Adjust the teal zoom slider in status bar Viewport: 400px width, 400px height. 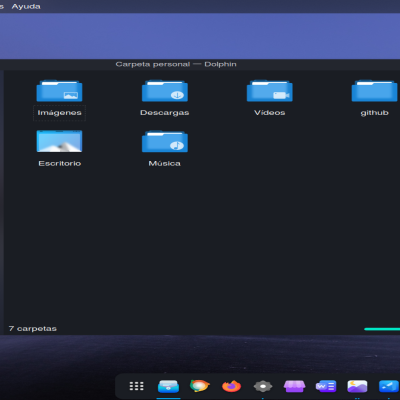tap(382, 329)
